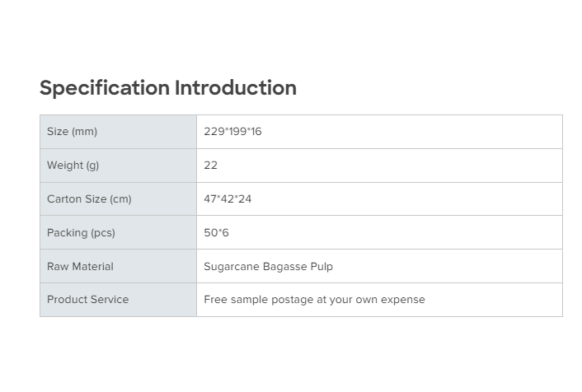Click the 50*6 packing value
The height and width of the screenshot is (392, 582).
(216, 233)
